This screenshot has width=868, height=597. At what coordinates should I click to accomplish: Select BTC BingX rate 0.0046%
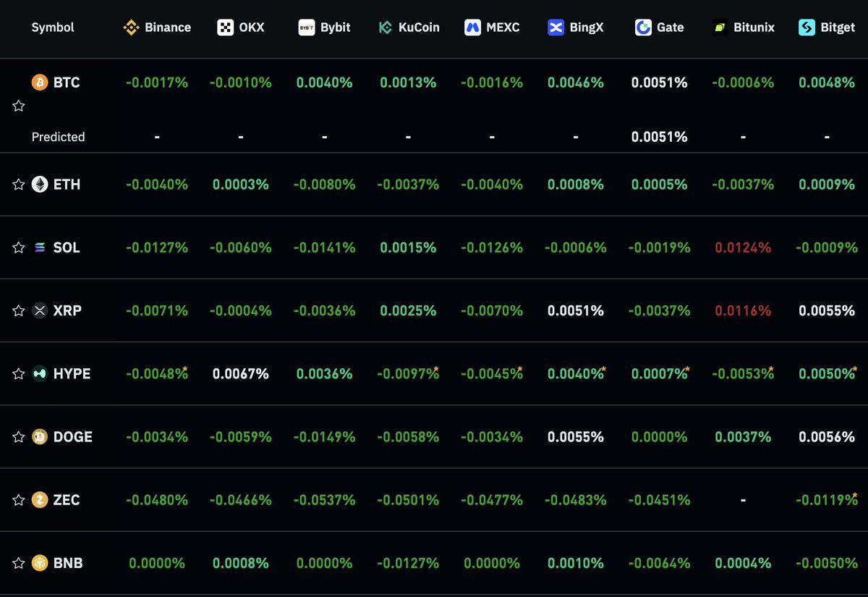pyautogui.click(x=575, y=82)
